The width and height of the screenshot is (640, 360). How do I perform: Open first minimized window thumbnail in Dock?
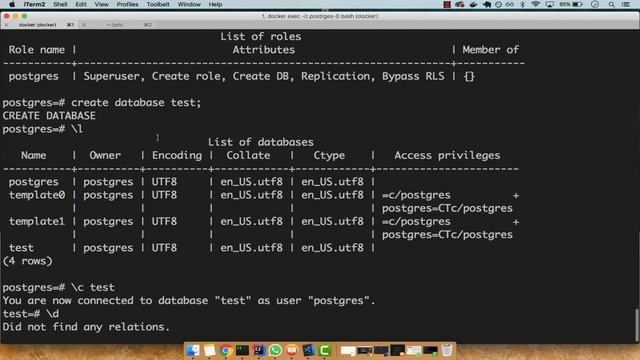pos(348,351)
